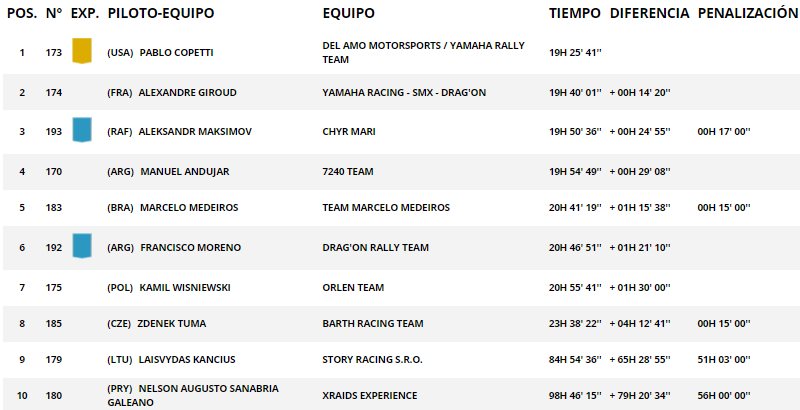Screen dimensions: 800x410
Task: Click the EQUIPO column header
Action: pos(348,13)
